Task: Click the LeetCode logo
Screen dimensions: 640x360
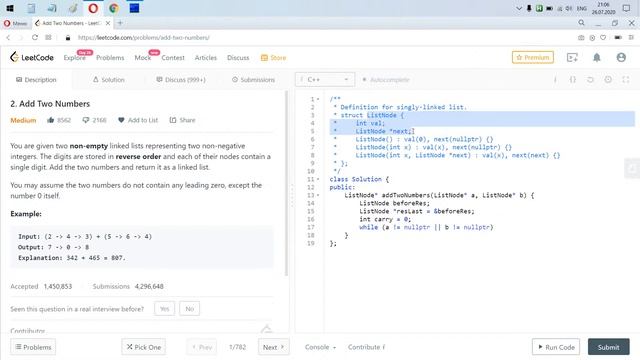Action: 32,58
